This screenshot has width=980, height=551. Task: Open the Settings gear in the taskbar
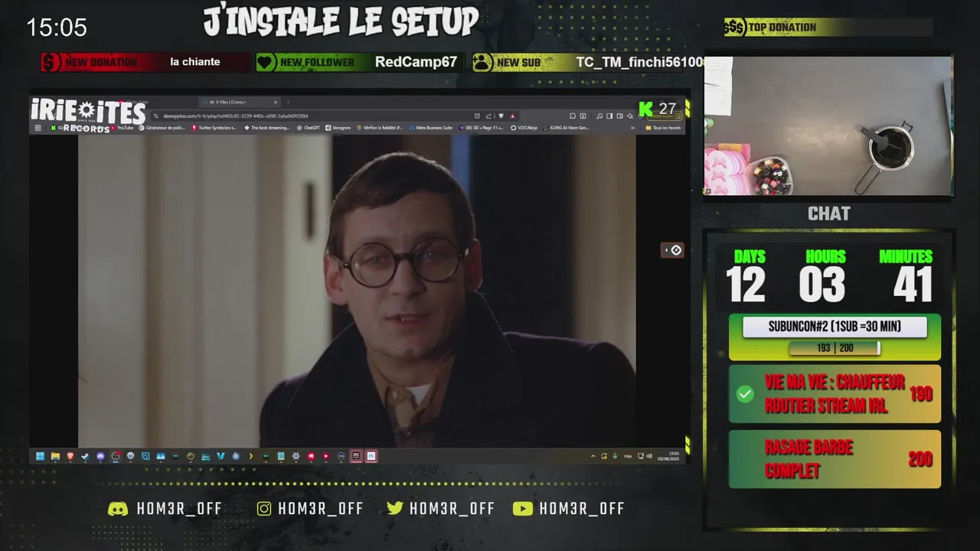pos(296,456)
